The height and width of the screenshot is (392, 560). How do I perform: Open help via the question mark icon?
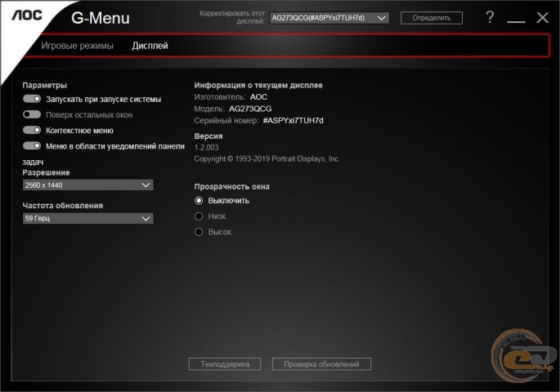click(x=490, y=17)
